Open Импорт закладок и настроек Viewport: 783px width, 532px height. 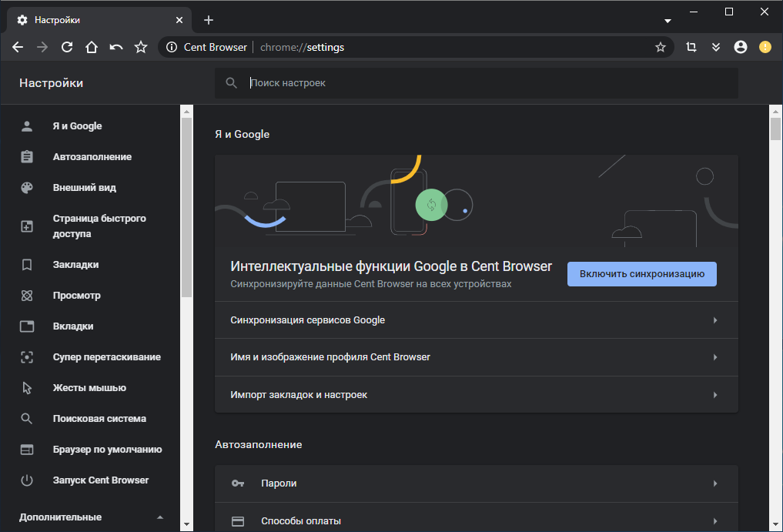(477, 395)
